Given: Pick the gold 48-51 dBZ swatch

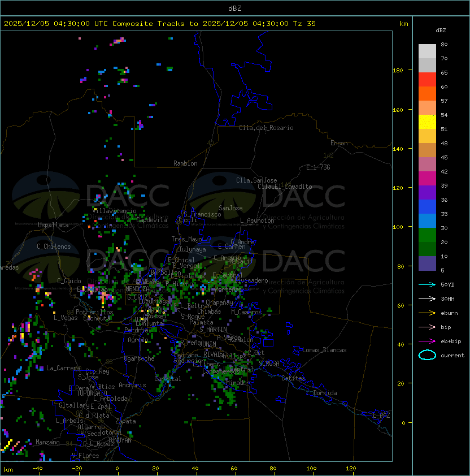Looking at the screenshot, I should (427, 136).
